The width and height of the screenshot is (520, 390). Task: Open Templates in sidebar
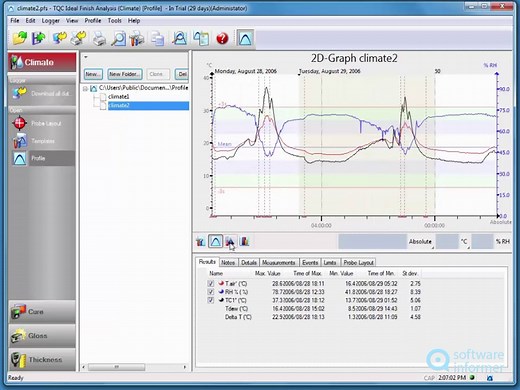tap(42, 141)
